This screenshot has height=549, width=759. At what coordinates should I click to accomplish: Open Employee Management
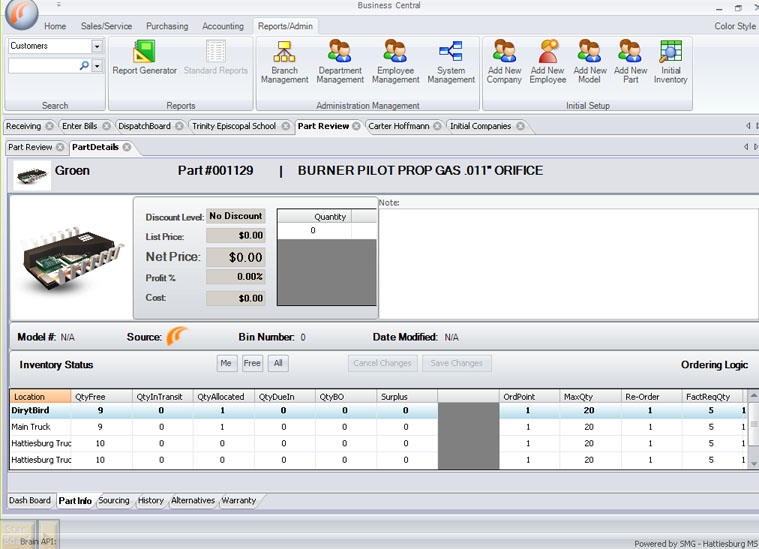[395, 62]
